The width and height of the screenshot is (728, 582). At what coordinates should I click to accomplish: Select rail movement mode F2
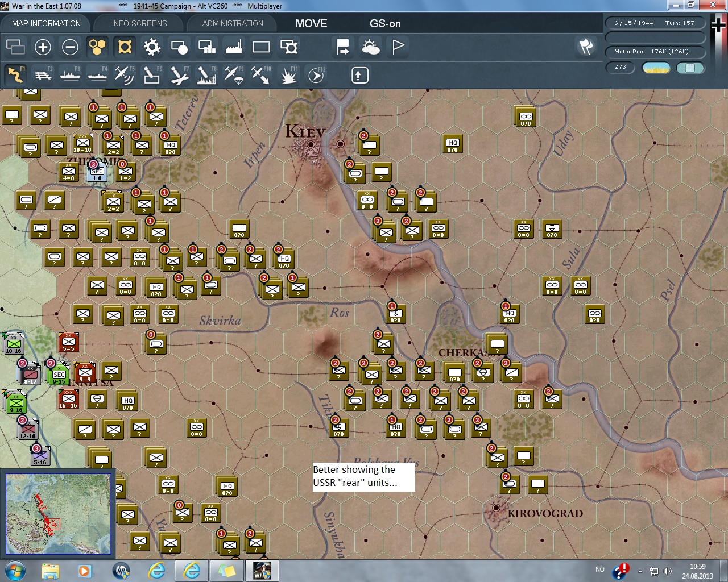[43, 75]
